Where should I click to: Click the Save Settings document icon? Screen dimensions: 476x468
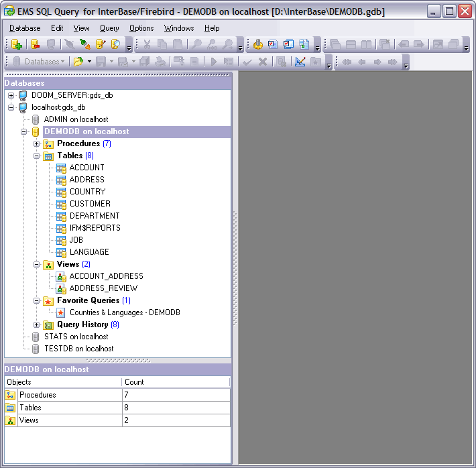[x=304, y=44]
